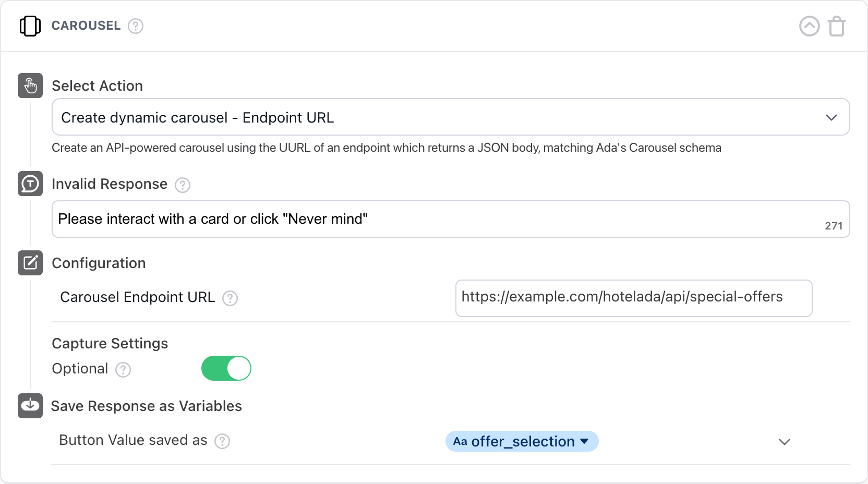
Task: Show help for Carousel Endpoint URL
Action: (x=230, y=298)
